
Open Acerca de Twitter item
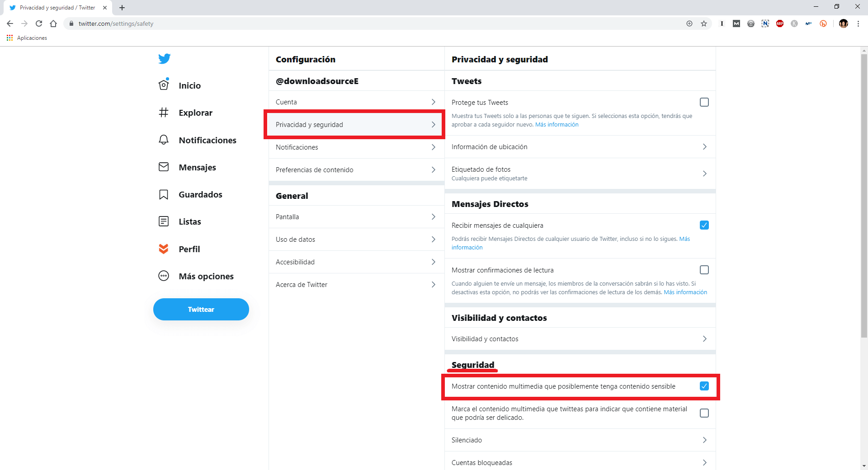point(356,285)
